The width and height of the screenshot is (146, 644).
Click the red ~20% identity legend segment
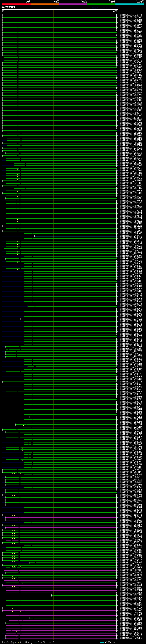tap(16, 4)
